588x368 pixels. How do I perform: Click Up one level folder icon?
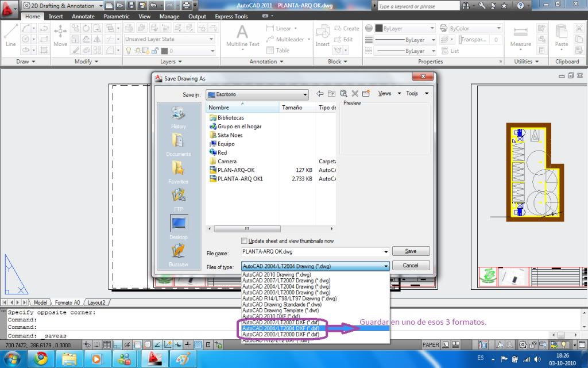(x=331, y=94)
